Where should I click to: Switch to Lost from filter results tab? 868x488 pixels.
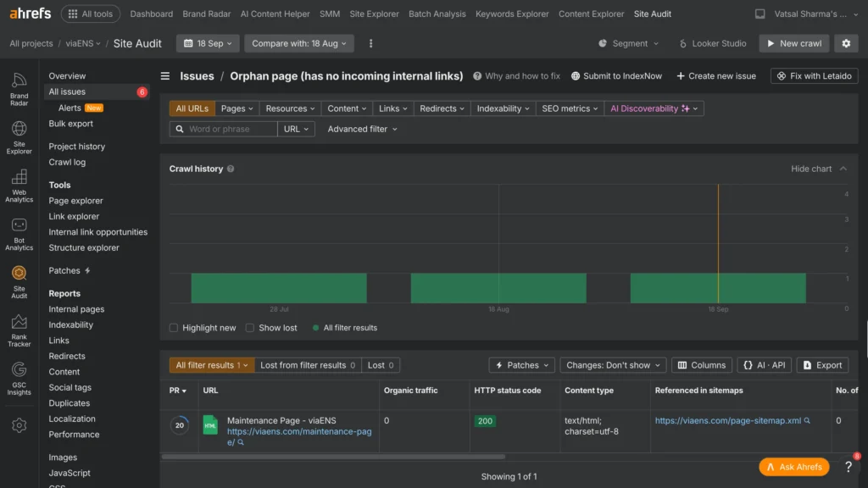tap(307, 365)
